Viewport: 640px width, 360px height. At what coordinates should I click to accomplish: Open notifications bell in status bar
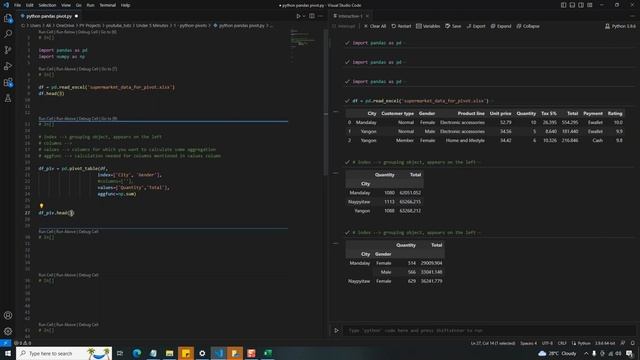click(x=633, y=343)
